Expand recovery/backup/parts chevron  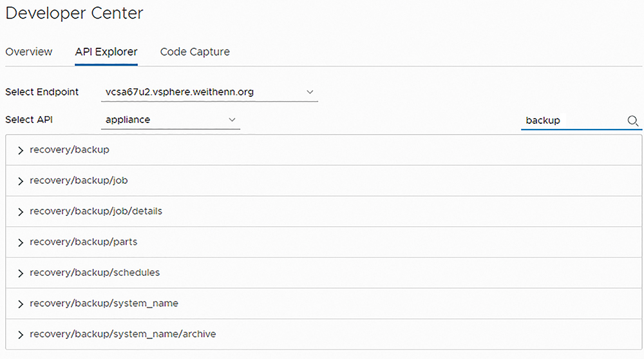pyautogui.click(x=21, y=242)
